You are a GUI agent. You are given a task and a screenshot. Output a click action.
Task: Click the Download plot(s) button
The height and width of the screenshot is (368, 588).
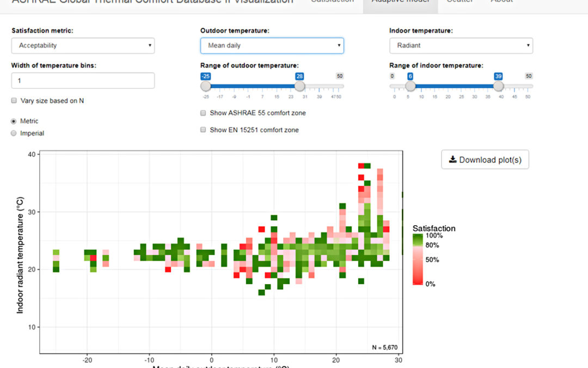tap(485, 160)
